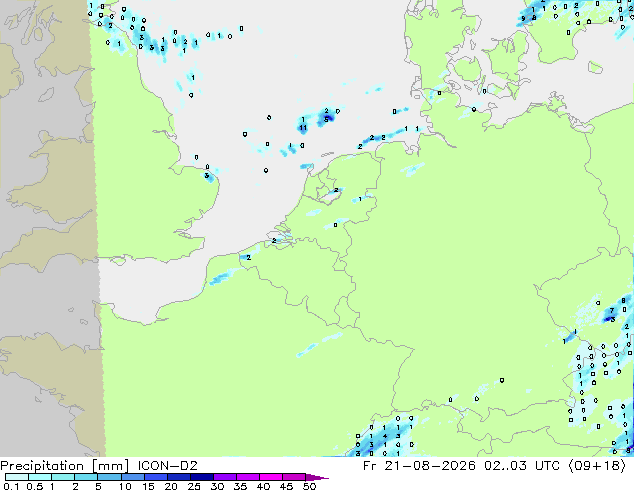Select legend color between 20 and 25

pyautogui.click(x=178, y=477)
